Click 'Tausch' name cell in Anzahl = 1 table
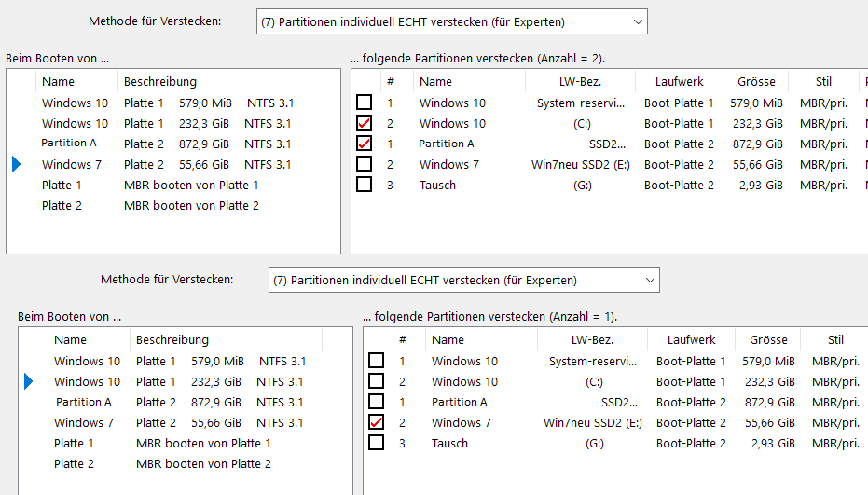The width and height of the screenshot is (868, 495). tap(449, 443)
